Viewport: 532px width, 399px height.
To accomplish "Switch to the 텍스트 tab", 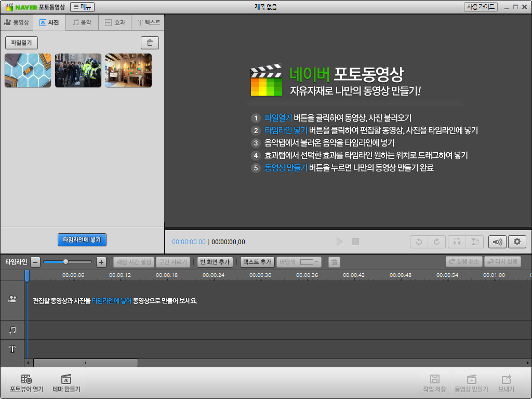I will click(x=148, y=22).
